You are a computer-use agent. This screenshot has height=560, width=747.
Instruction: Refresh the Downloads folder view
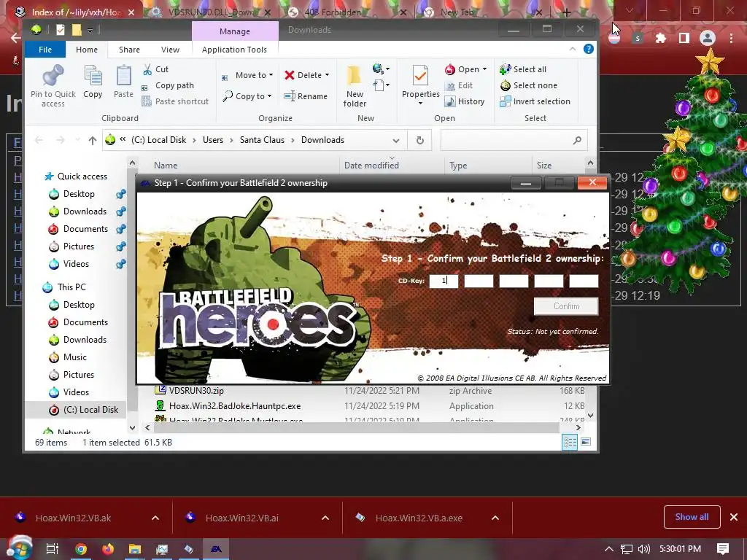(x=419, y=140)
